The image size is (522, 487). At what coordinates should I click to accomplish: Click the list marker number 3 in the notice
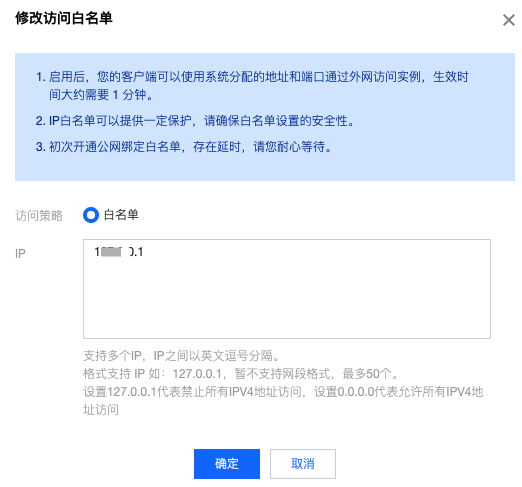40,147
